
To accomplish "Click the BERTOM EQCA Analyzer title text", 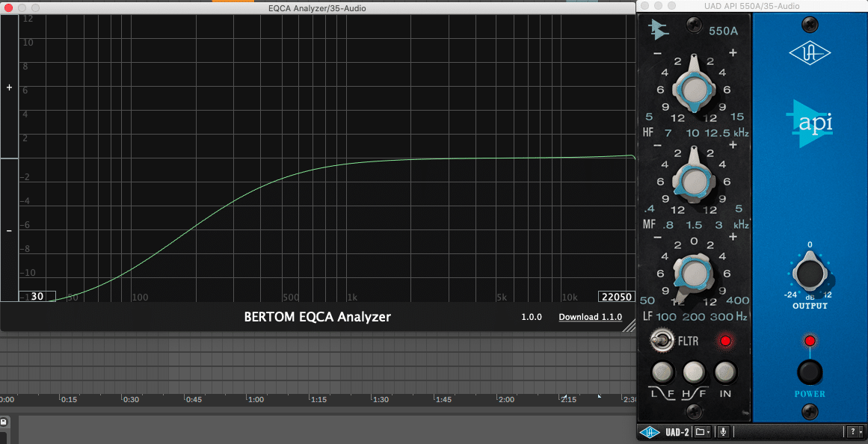I will point(317,317).
